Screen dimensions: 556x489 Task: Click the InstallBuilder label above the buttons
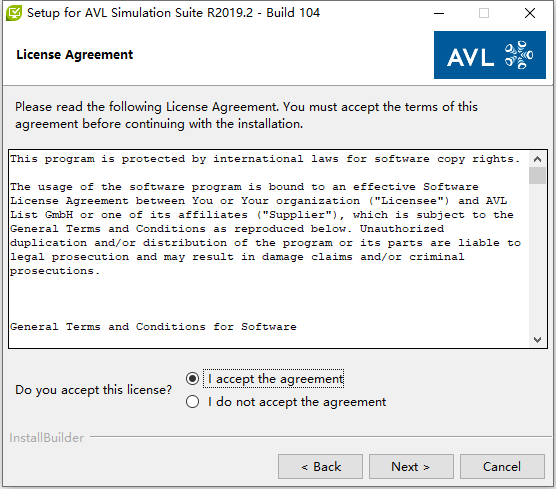[47, 438]
